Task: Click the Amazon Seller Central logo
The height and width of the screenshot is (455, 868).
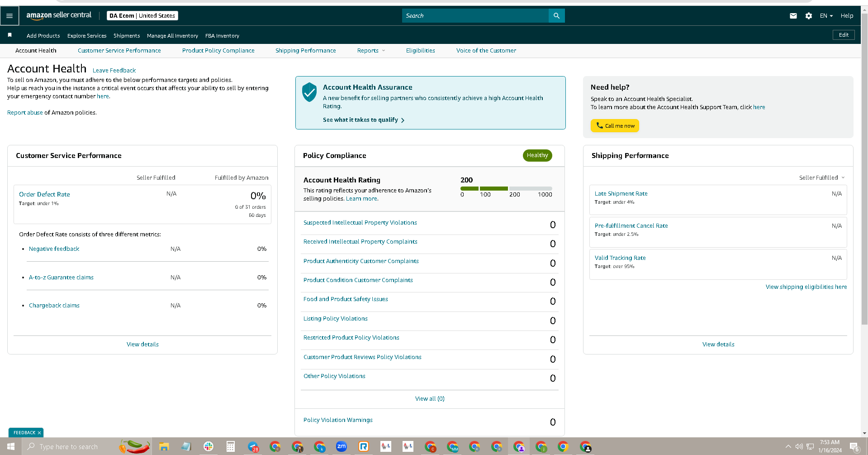Action: coord(59,15)
